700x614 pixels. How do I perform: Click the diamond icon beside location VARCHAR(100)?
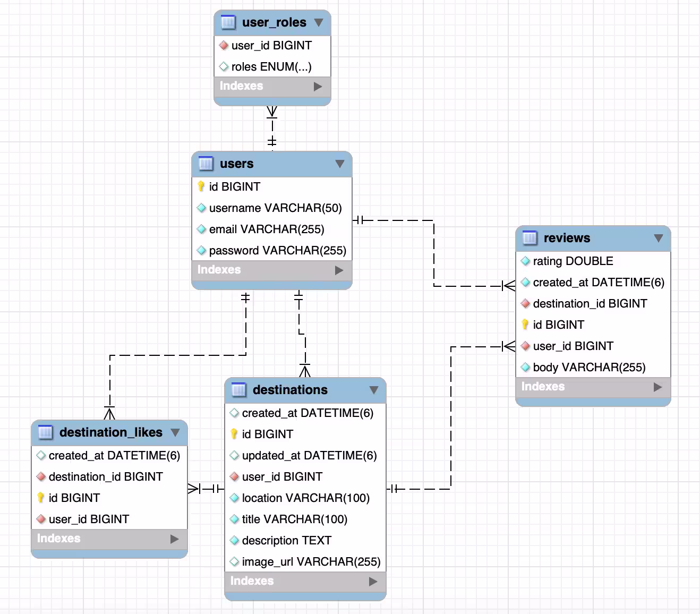pos(234,498)
